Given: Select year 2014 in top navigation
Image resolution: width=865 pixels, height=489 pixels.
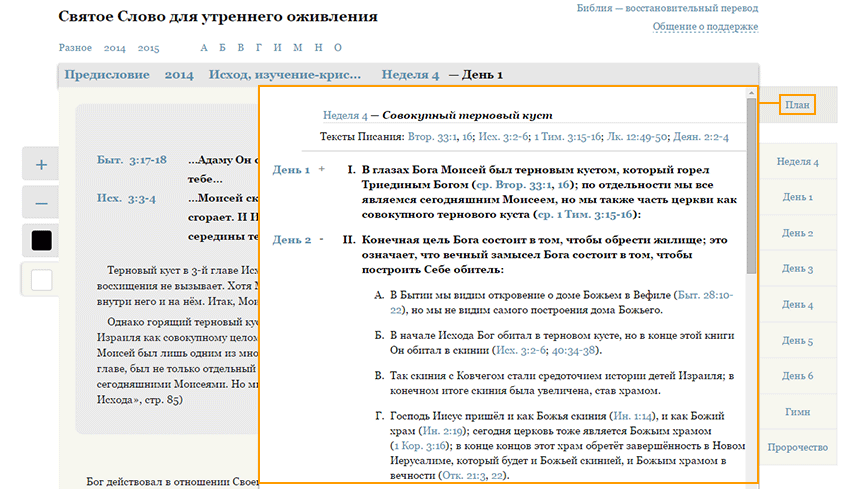Looking at the screenshot, I should tap(115, 48).
